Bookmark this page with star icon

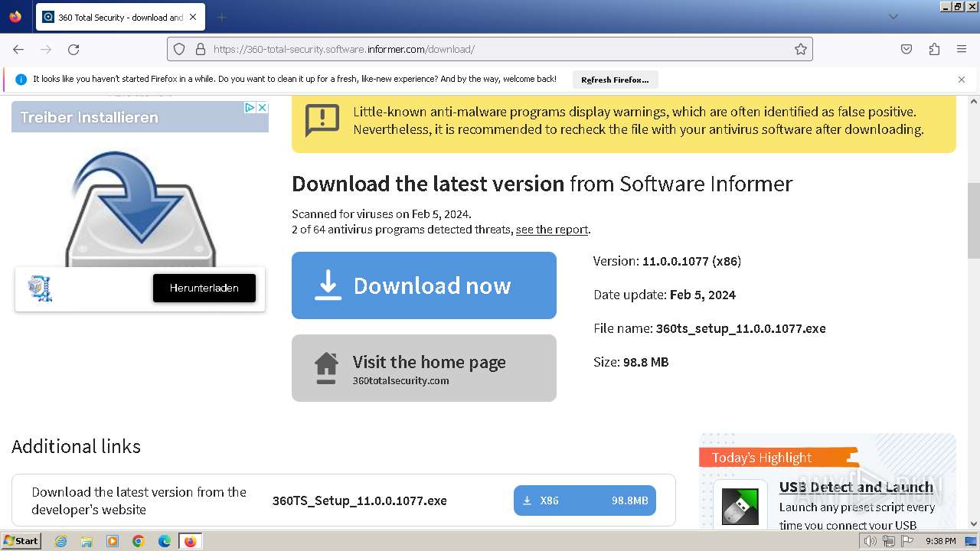pyautogui.click(x=801, y=49)
